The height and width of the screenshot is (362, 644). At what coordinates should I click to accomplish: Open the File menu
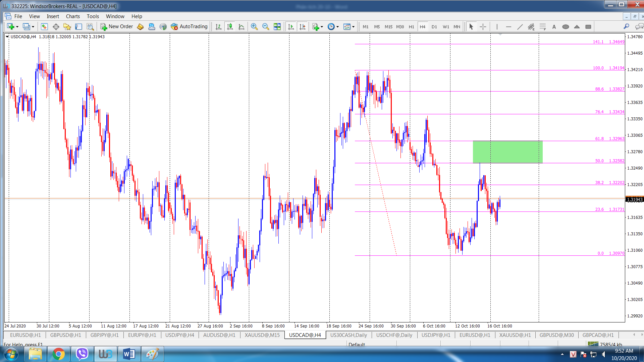click(x=18, y=16)
